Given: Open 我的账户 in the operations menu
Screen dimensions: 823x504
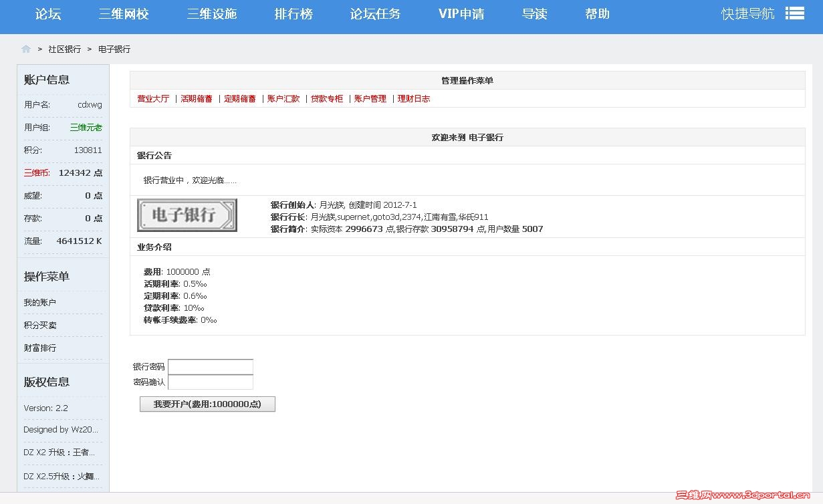Looking at the screenshot, I should coord(40,303).
